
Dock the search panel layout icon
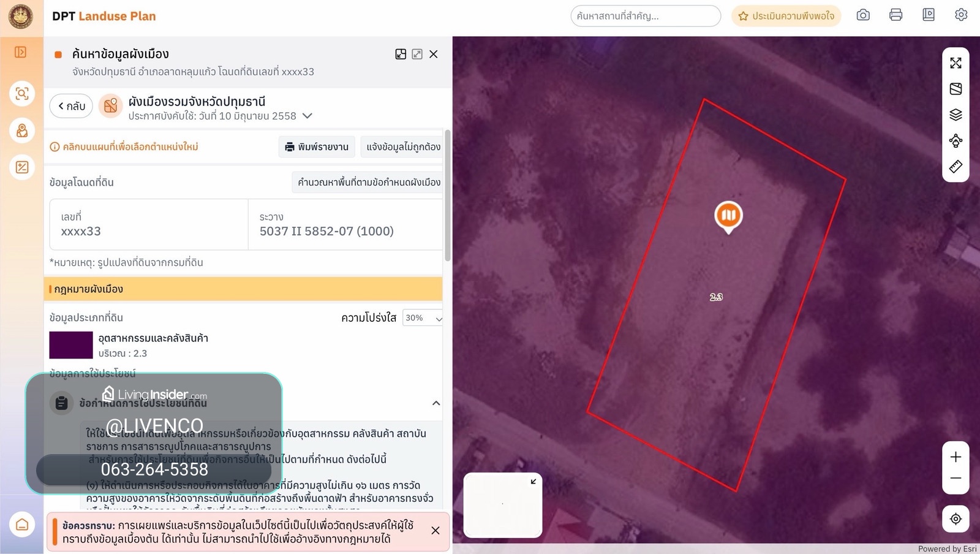click(401, 54)
